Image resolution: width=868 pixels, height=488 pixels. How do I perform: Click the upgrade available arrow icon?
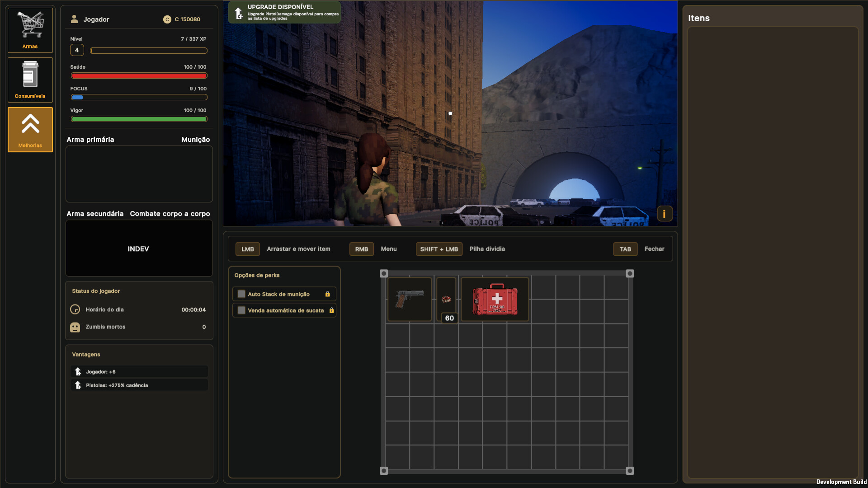click(238, 13)
